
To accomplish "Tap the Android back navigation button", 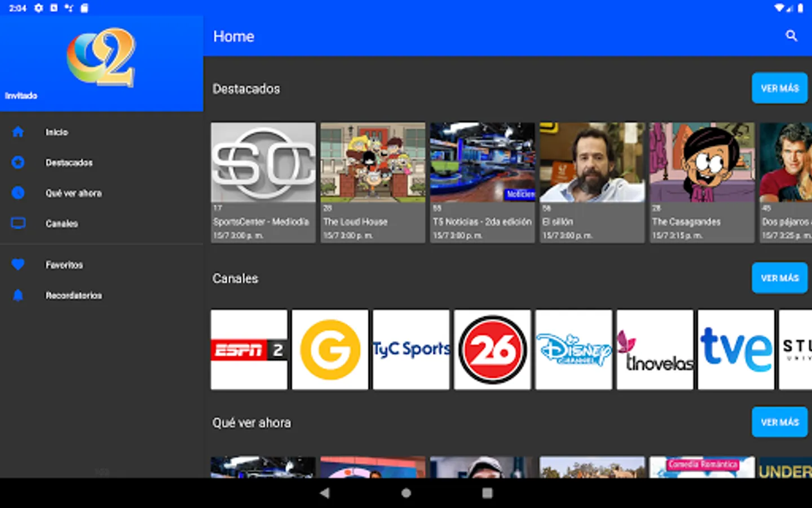I will [x=324, y=493].
